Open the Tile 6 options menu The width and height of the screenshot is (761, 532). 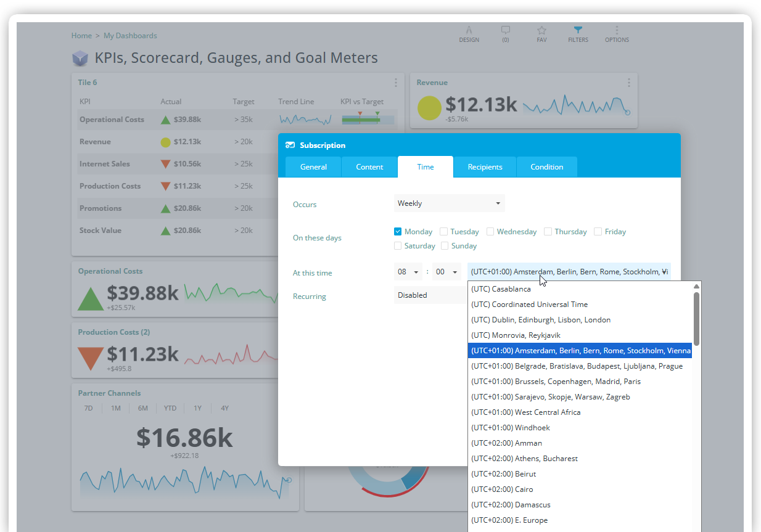coord(396,82)
